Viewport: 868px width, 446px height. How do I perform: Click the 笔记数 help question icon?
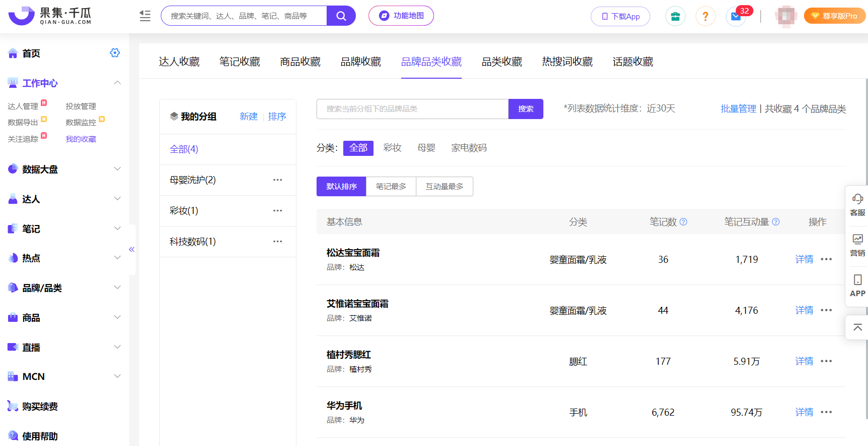684,222
